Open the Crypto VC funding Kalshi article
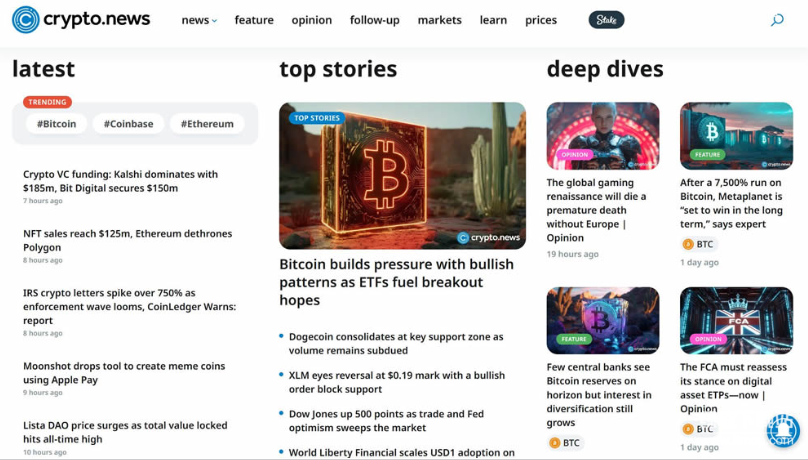 tap(121, 181)
